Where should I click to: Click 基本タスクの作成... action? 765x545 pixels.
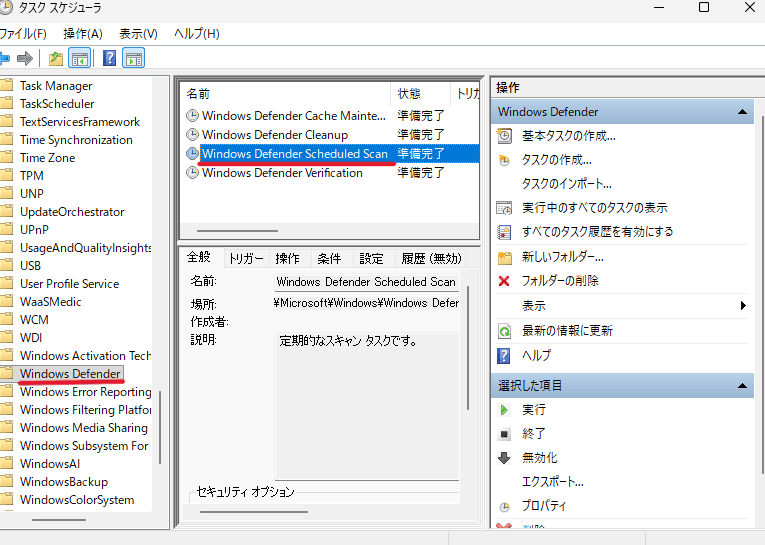pyautogui.click(x=569, y=136)
